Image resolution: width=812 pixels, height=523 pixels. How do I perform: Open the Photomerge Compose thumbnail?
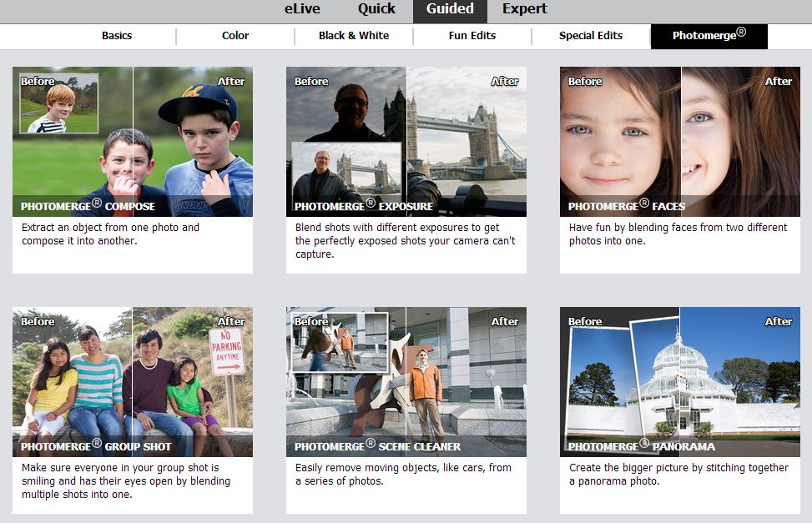pyautogui.click(x=133, y=141)
